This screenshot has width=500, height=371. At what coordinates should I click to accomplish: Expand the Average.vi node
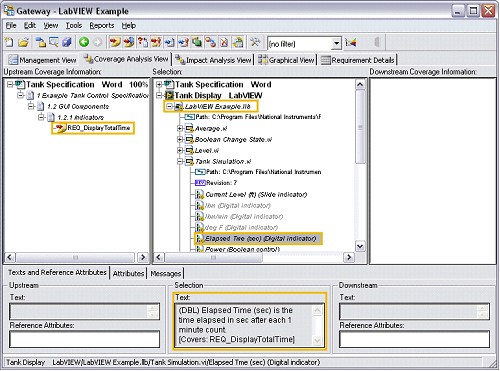pos(180,128)
